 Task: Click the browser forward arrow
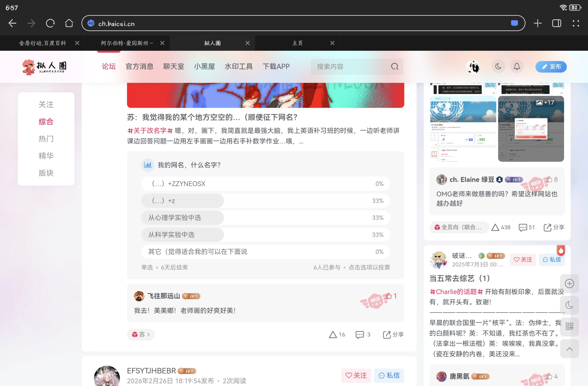[31, 23]
